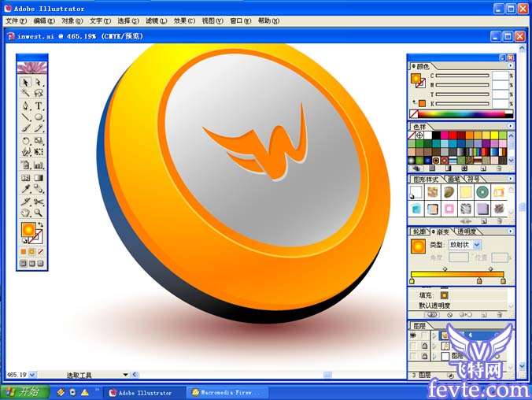Expand the top layer disclosure triangle

point(434,335)
